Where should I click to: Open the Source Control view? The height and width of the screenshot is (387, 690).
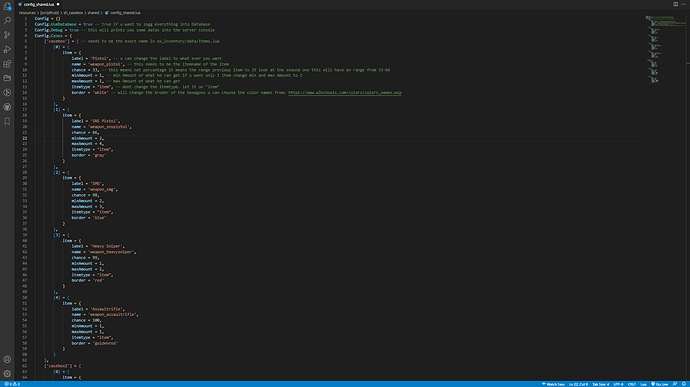[x=7, y=35]
